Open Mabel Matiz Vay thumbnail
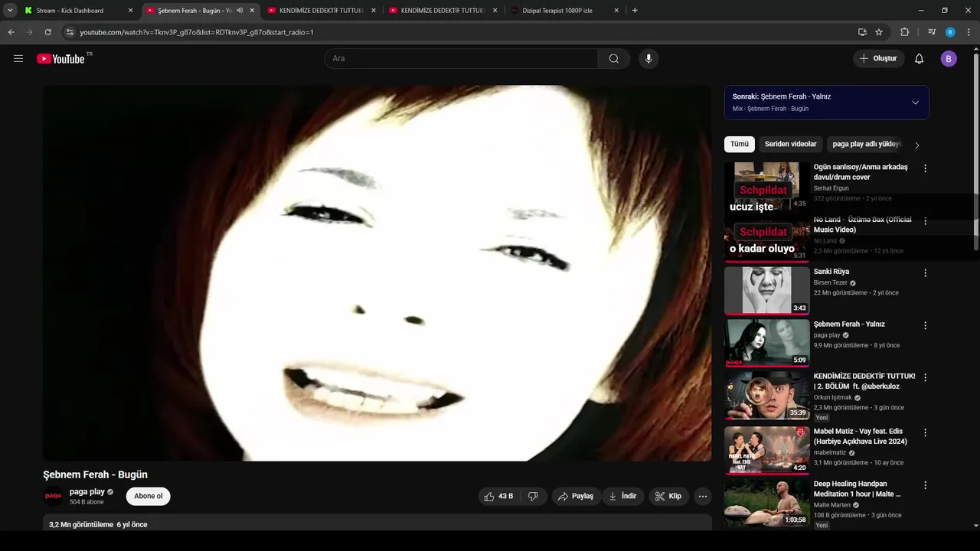Viewport: 980px width, 551px height. tap(766, 450)
